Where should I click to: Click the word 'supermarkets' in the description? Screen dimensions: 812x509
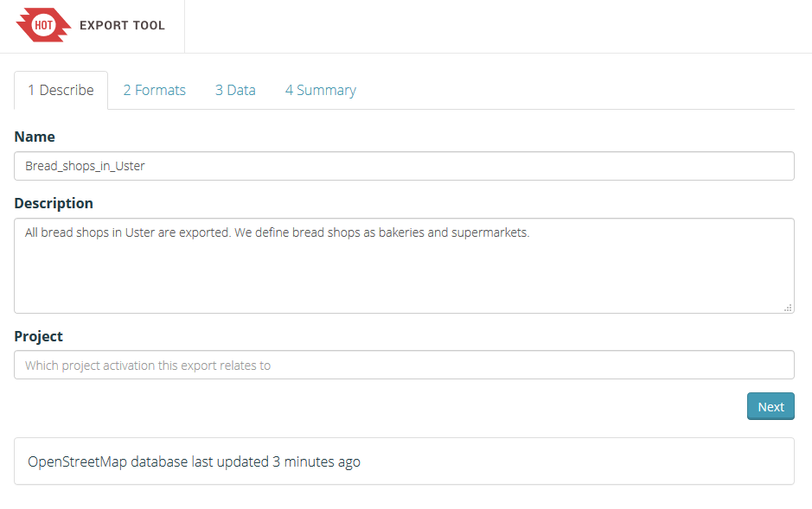coord(489,232)
